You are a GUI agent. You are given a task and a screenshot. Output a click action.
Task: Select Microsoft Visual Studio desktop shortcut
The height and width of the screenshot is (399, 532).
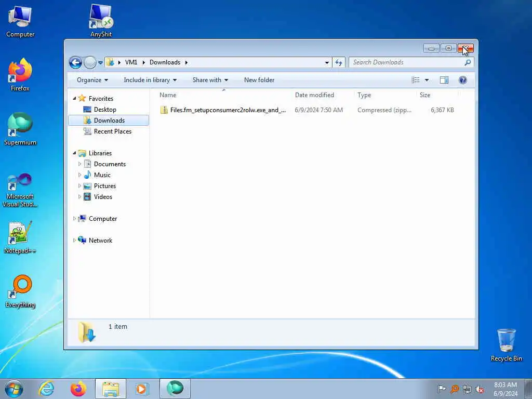click(x=20, y=190)
